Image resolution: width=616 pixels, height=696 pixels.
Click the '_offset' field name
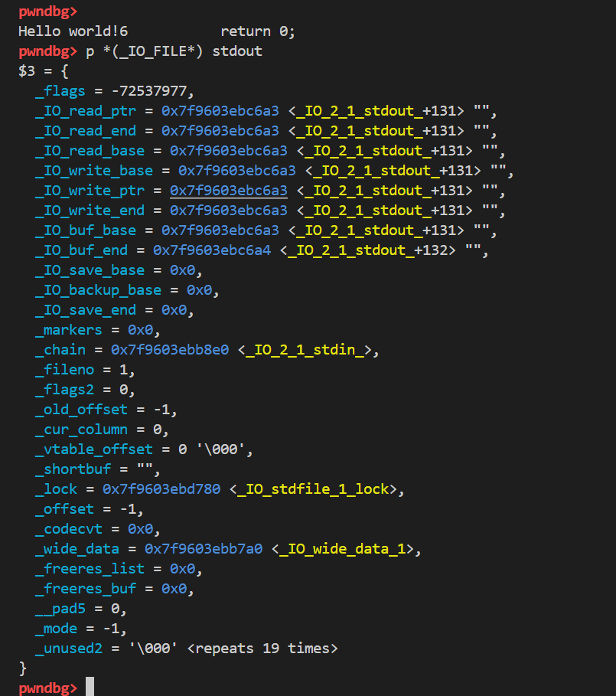pyautogui.click(x=65, y=508)
